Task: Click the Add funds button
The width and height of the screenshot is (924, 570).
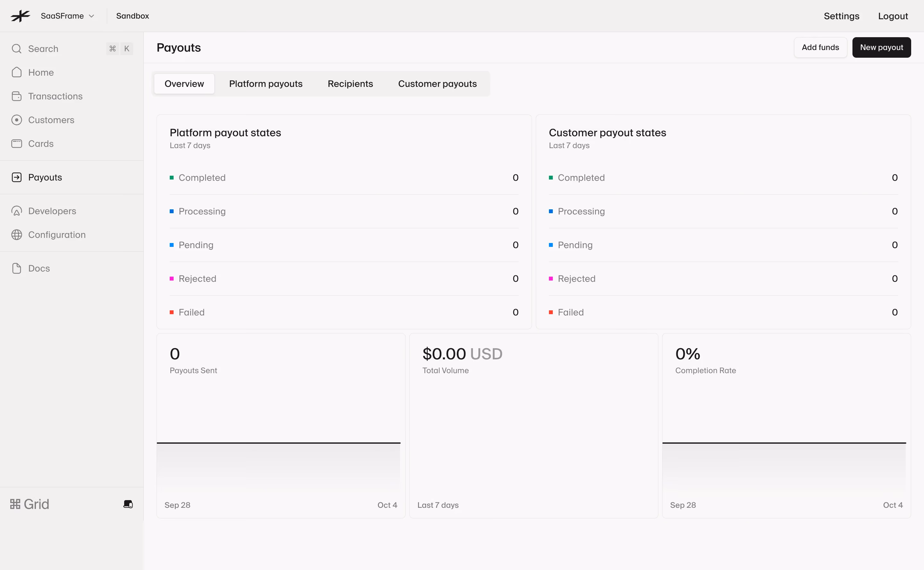Action: pyautogui.click(x=820, y=47)
